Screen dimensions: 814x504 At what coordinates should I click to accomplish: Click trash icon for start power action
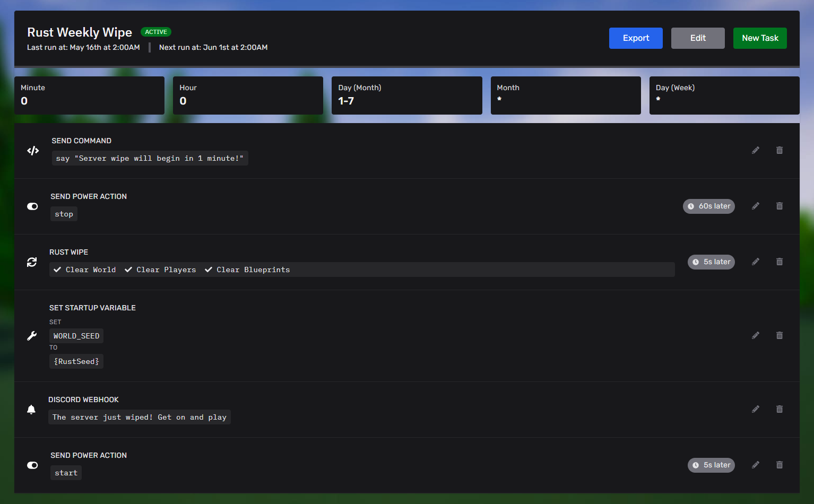click(x=779, y=465)
